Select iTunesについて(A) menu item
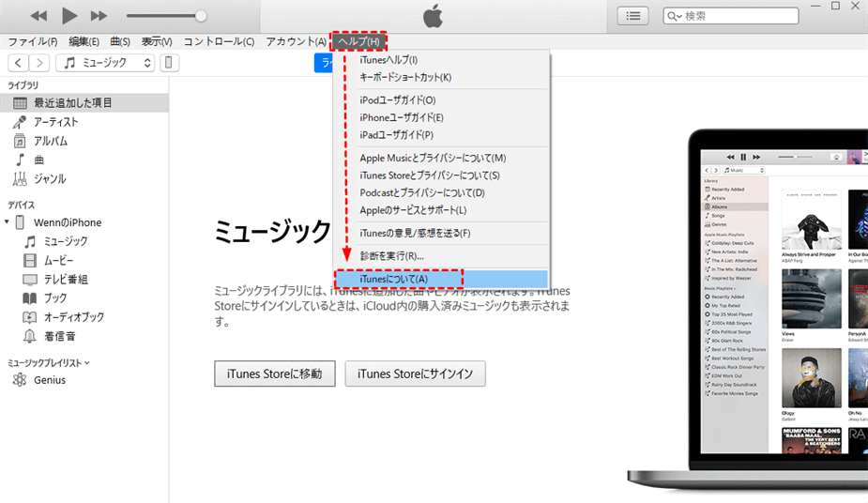Screen dimensions: 868x503 tap(394, 279)
